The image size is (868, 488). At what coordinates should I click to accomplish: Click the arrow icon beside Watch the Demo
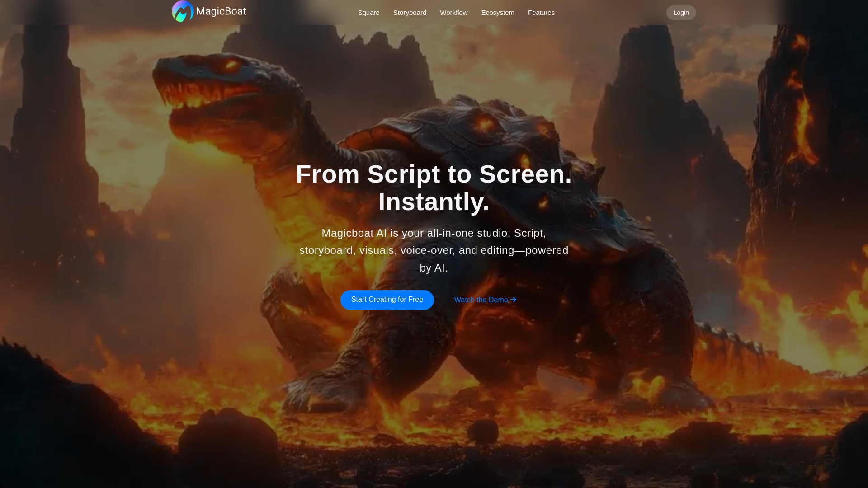click(513, 300)
